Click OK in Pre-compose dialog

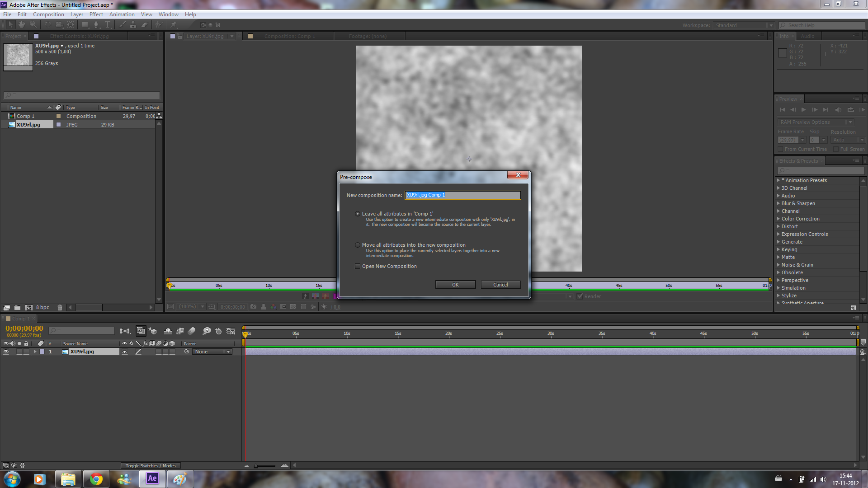click(x=455, y=285)
